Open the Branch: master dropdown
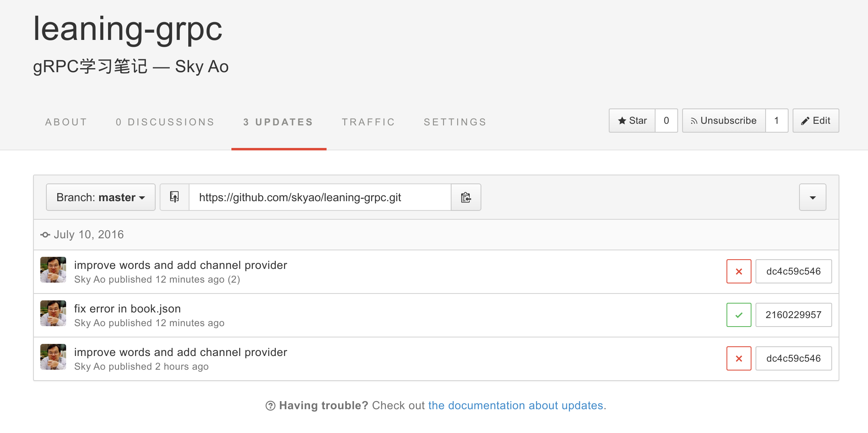This screenshot has height=433, width=868. 101,197
